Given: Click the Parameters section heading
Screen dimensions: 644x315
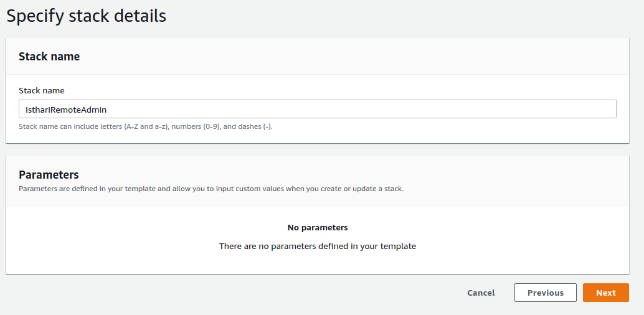Looking at the screenshot, I should (49, 174).
